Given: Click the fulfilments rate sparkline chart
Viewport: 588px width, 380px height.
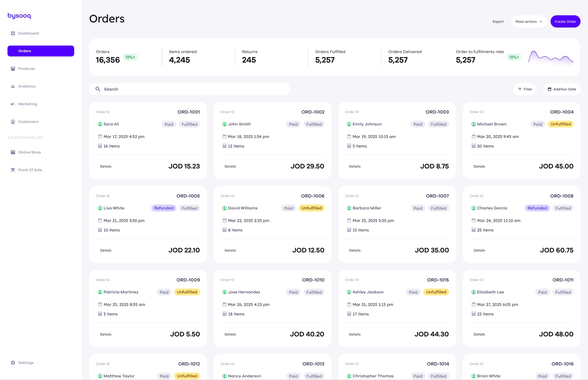Looking at the screenshot, I should pyautogui.click(x=551, y=58).
